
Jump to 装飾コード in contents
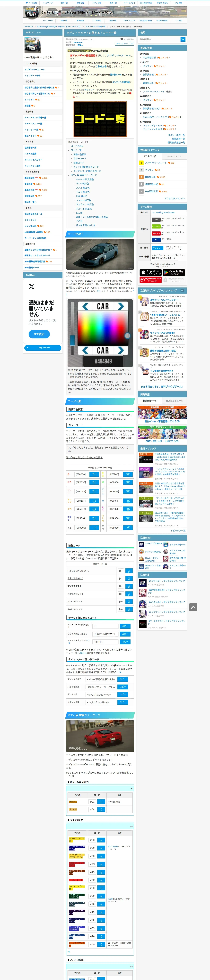(79, 163)
